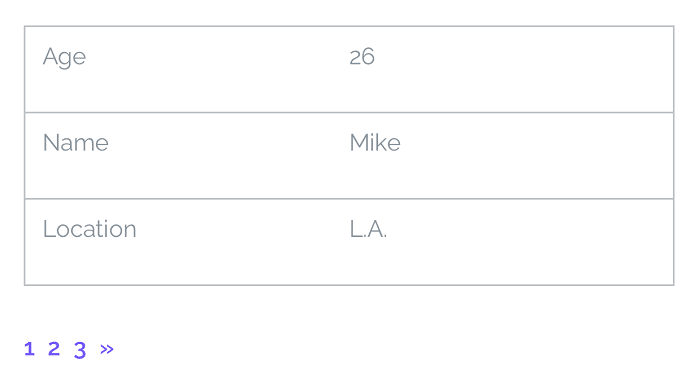Click the word Age in table
This screenshot has height=374, width=700.
point(64,57)
